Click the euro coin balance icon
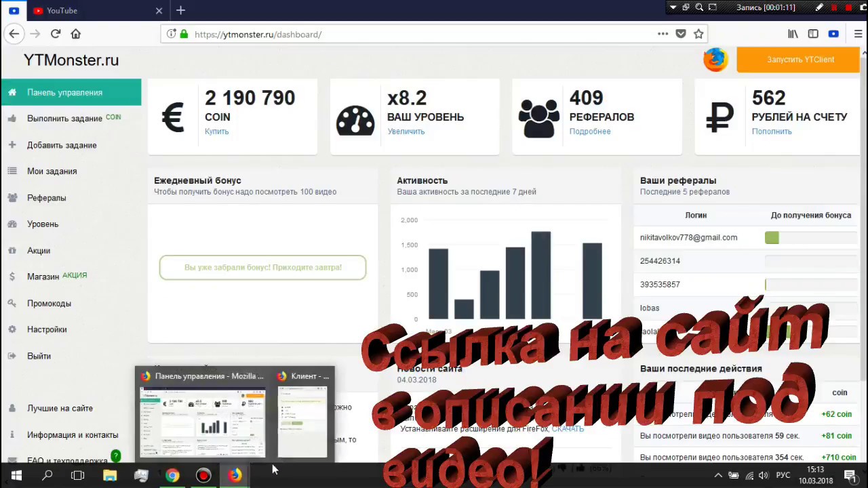This screenshot has height=488, width=868. [x=173, y=118]
